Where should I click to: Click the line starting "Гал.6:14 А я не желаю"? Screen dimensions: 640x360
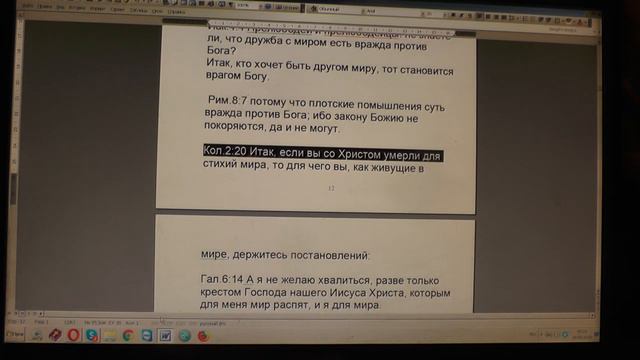[320, 280]
